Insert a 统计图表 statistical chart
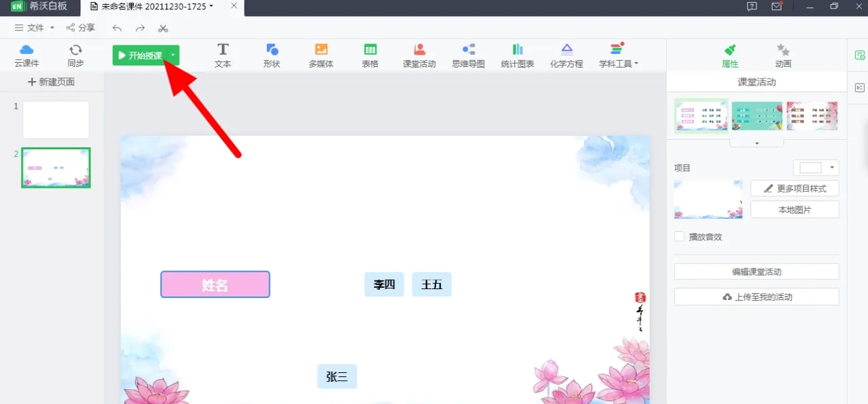The image size is (868, 404). [517, 55]
